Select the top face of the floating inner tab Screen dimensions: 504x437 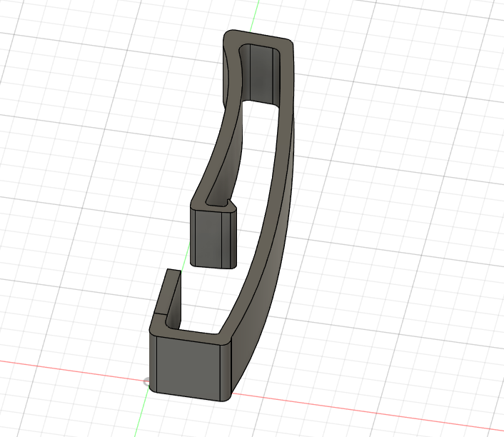coord(213,207)
